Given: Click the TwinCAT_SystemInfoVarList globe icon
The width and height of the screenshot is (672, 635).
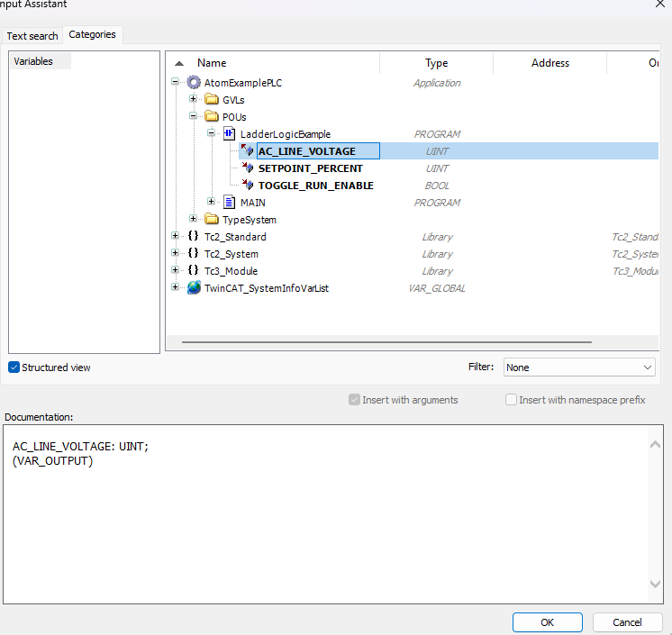Looking at the screenshot, I should click(x=194, y=287).
